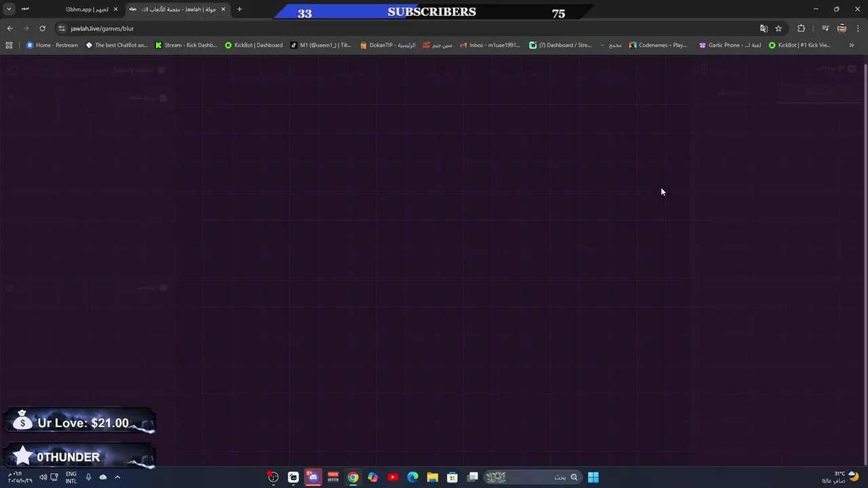Viewport: 868px width, 488px height.
Task: Open the Gartic Phone bookmark
Action: [730, 45]
